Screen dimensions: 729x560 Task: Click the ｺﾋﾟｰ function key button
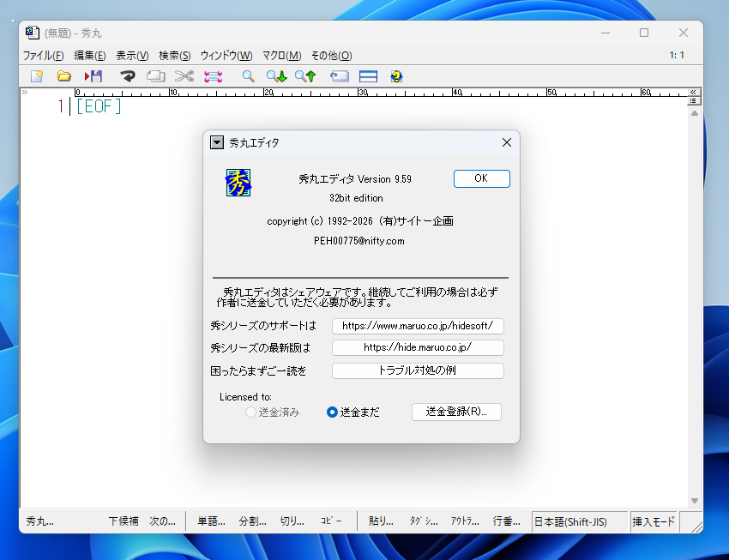[x=331, y=521]
